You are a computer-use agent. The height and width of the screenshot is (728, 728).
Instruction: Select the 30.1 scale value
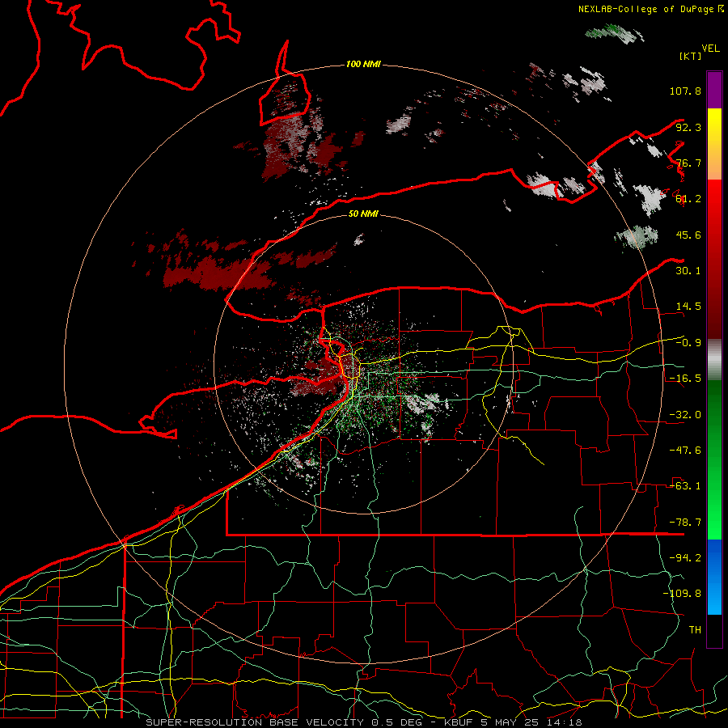coord(688,271)
